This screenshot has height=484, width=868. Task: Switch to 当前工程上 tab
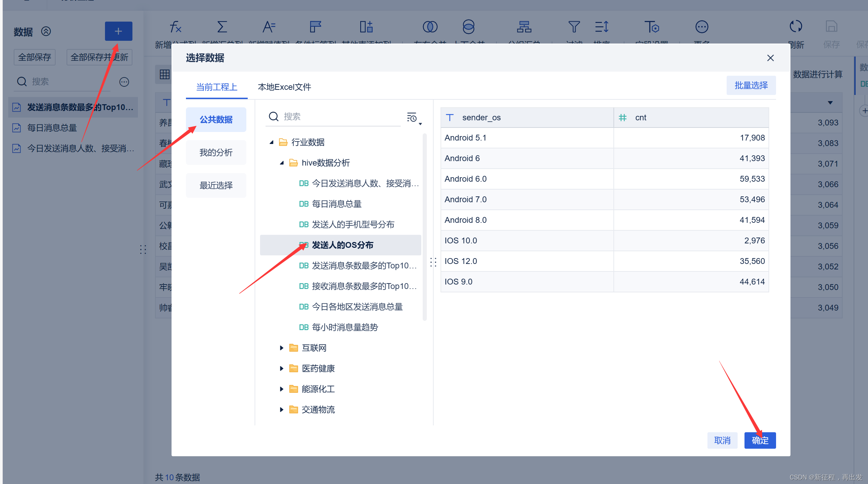point(216,87)
